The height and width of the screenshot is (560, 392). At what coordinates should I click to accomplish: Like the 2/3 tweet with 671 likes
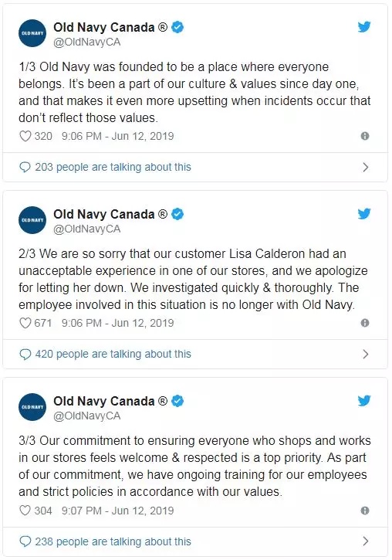(25, 323)
